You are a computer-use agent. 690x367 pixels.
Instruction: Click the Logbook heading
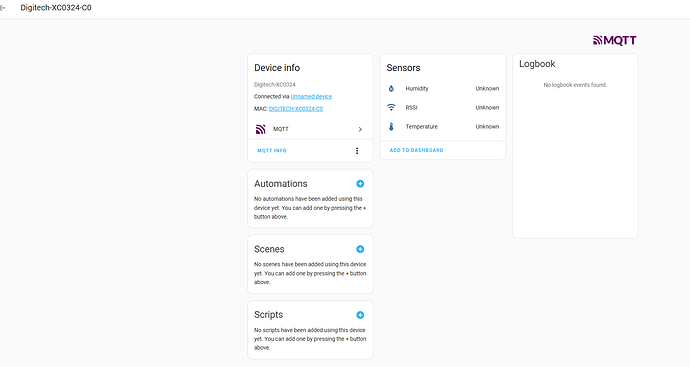pos(537,64)
